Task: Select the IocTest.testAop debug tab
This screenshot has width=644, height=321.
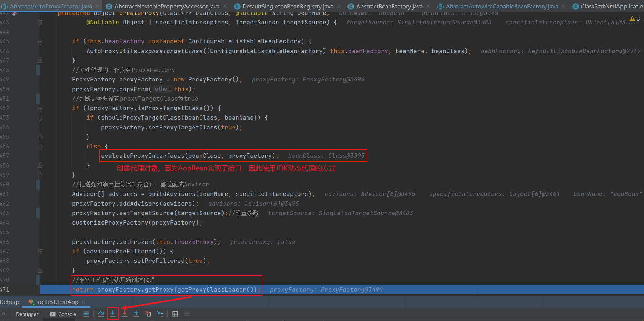Action: (57, 302)
